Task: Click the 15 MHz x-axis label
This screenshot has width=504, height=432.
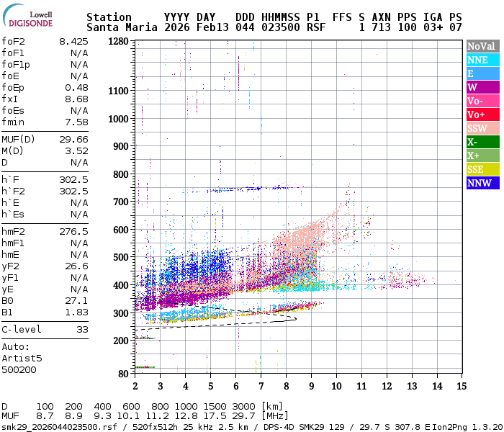Action: [462, 386]
